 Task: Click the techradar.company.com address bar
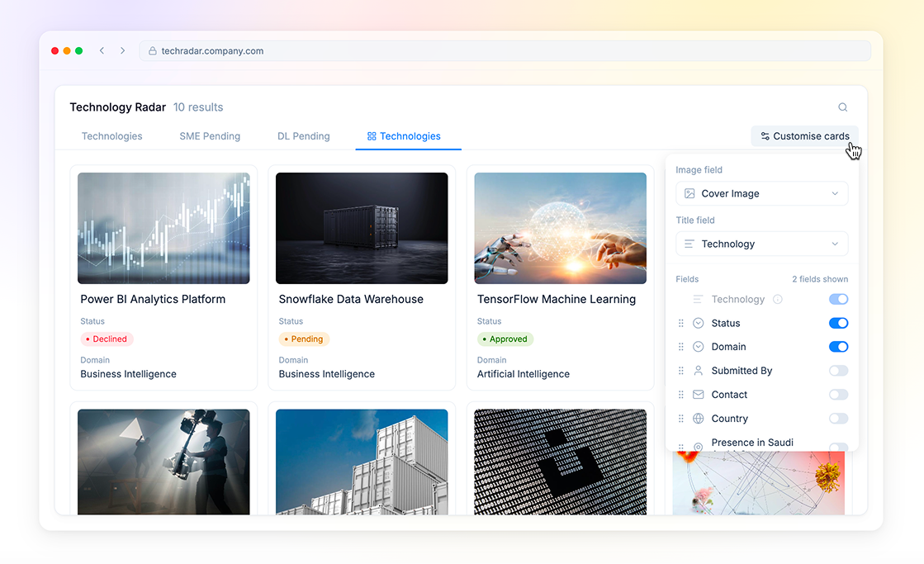pos(505,50)
